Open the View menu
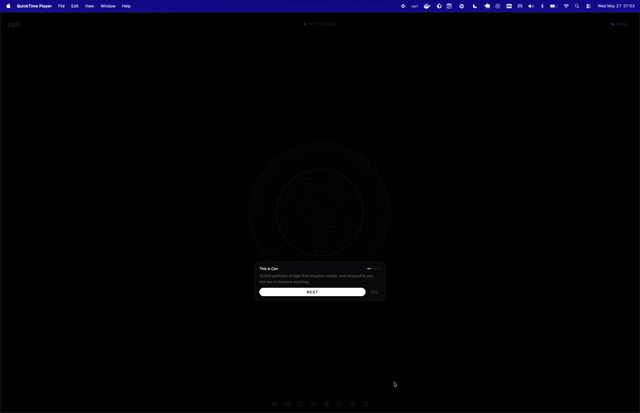The height and width of the screenshot is (413, 640). pyautogui.click(x=89, y=6)
